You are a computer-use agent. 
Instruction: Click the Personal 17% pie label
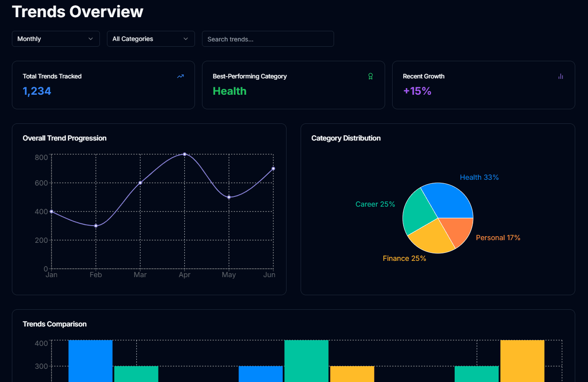pyautogui.click(x=498, y=237)
